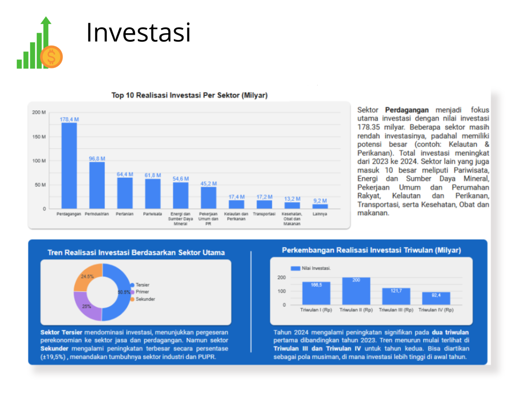This screenshot has height=399, width=532.
Task: Select the "Perindustrian" x-axis category label
Action: [x=97, y=214]
